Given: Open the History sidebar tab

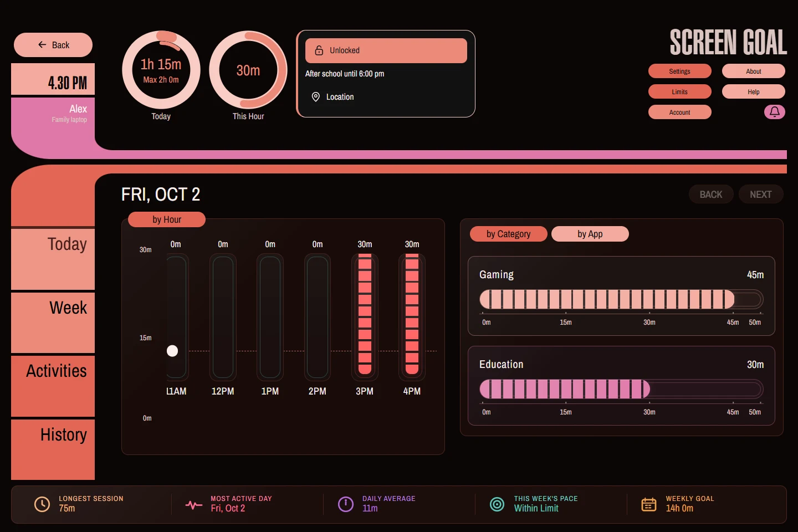Looking at the screenshot, I should (53, 449).
